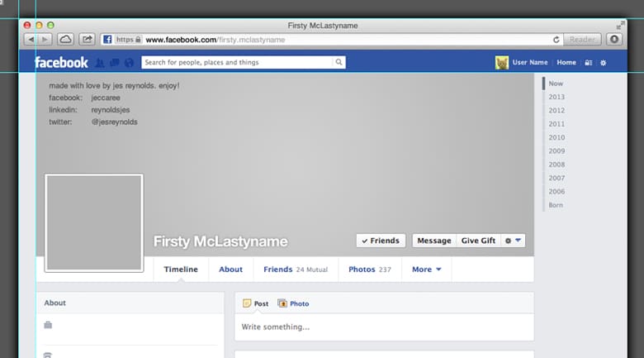Open the notifications globe icon
The width and height of the screenshot is (644, 358).
[x=128, y=63]
